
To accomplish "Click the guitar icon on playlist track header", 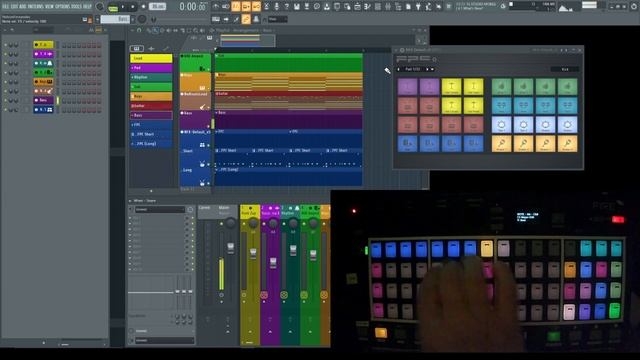I will tap(202, 107).
